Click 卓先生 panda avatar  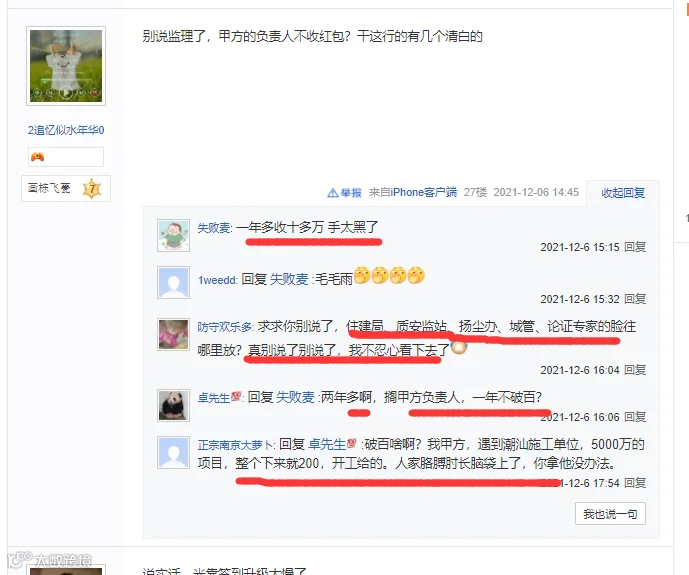174,405
